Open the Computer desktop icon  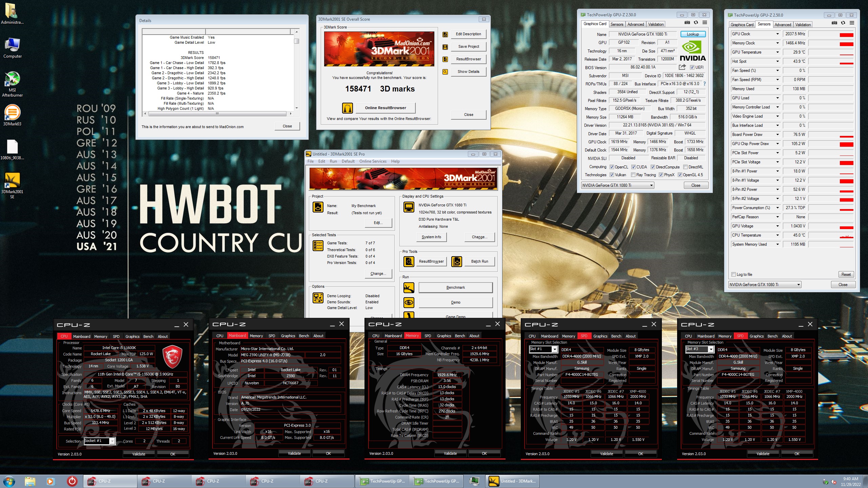[x=12, y=48]
